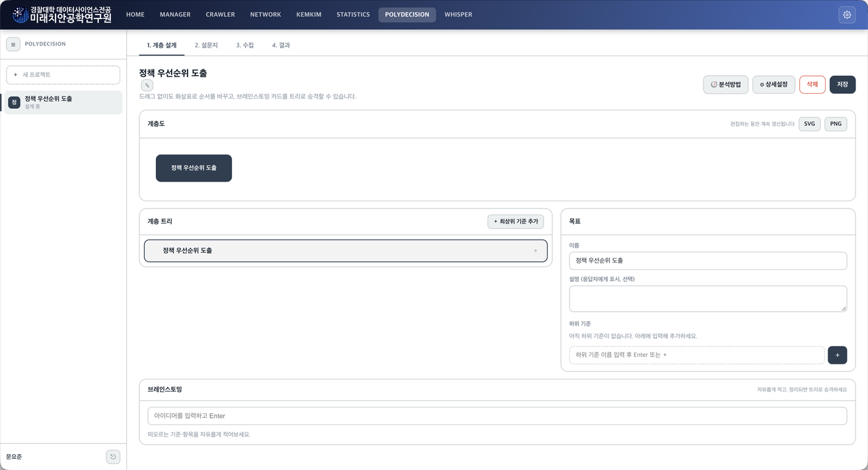868x470 pixels.
Task: Open the settings gear in the top bar
Action: (x=847, y=15)
